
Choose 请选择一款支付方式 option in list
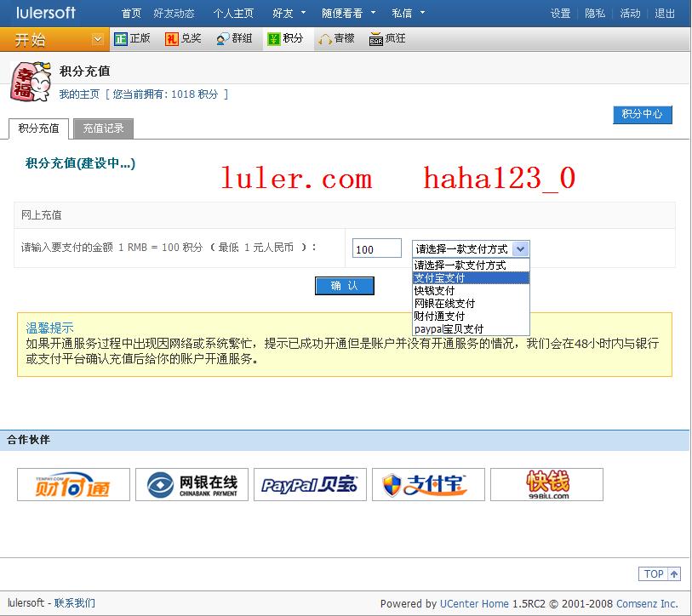point(471,265)
